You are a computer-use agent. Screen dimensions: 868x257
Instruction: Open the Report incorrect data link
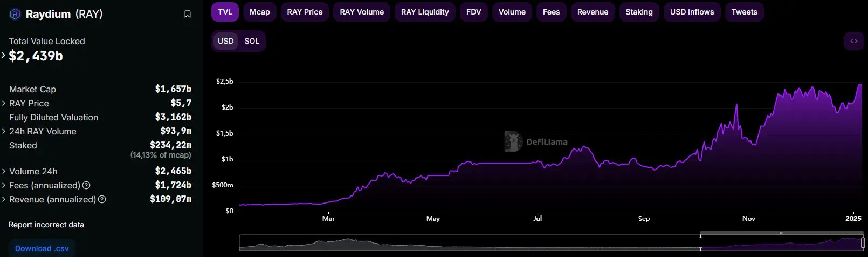click(x=46, y=225)
